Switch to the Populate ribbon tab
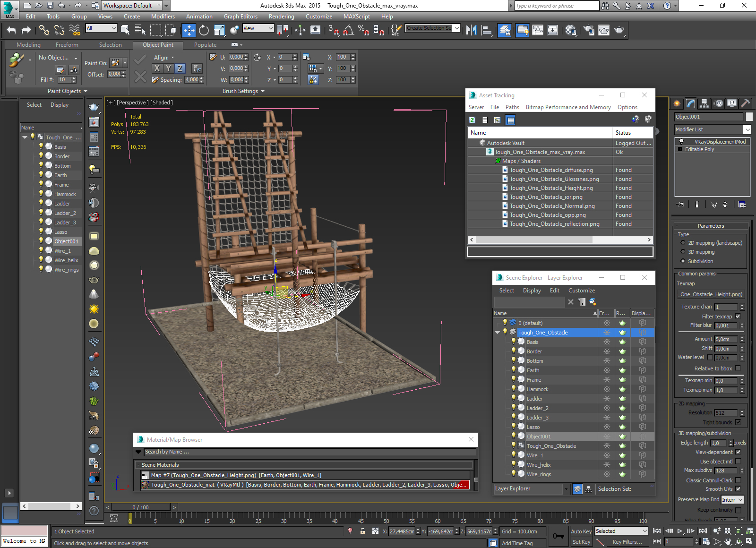The width and height of the screenshot is (756, 548). tap(205, 45)
